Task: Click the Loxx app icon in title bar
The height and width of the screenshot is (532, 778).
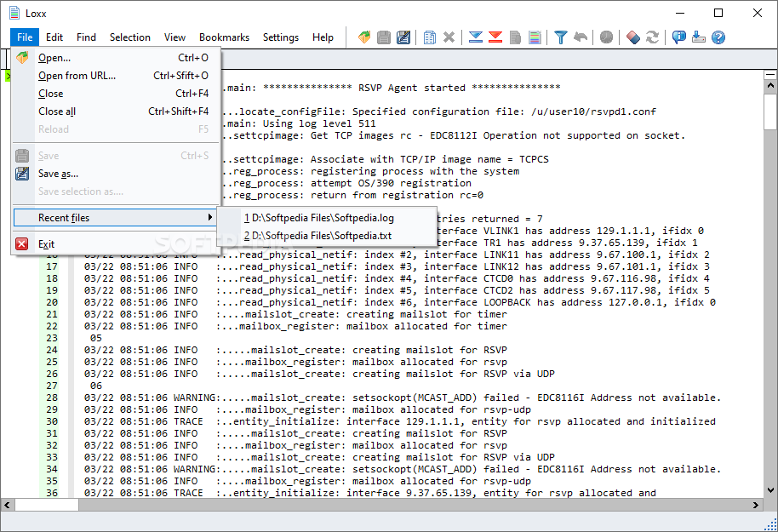Action: pos(14,14)
